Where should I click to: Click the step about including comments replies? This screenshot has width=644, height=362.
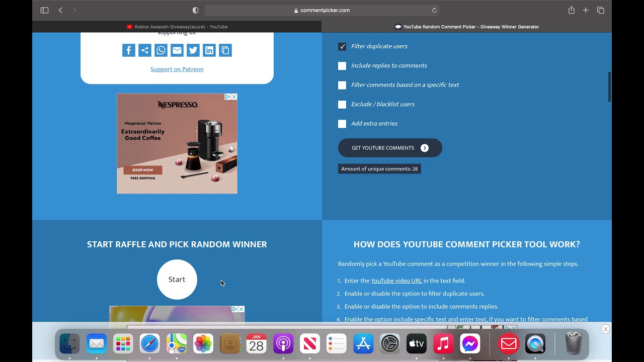pyautogui.click(x=421, y=307)
